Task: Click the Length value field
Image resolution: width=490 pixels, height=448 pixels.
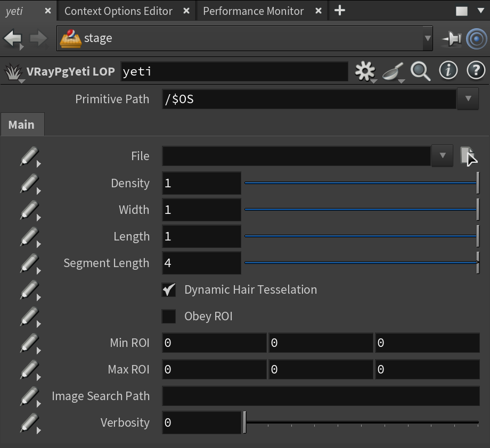Action: click(201, 236)
